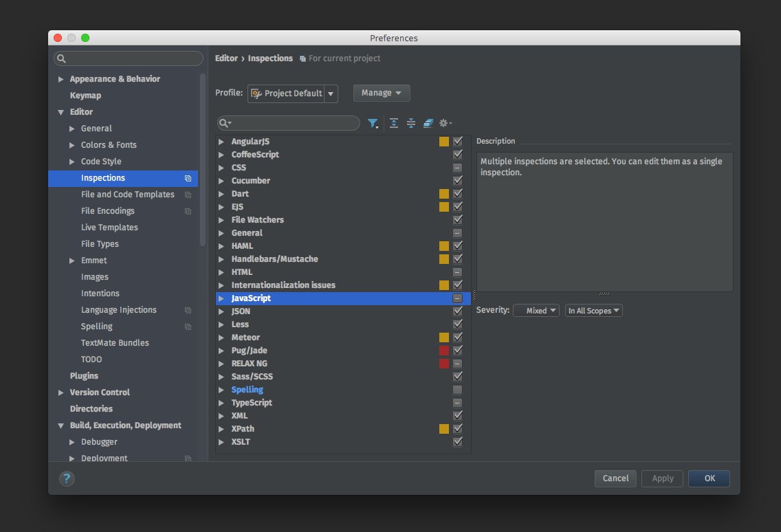Open the Live Templates settings page

point(109,228)
